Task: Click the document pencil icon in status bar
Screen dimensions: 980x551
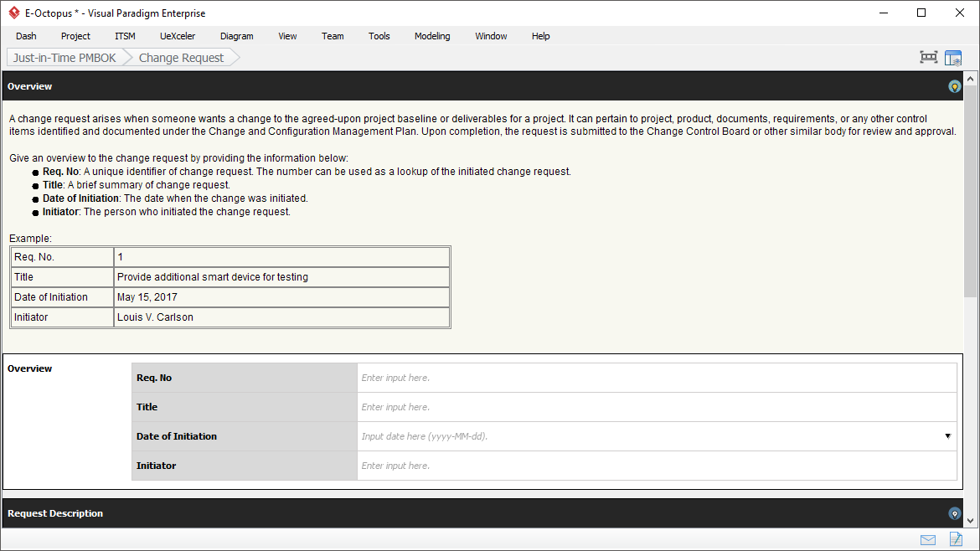Action: click(x=955, y=539)
